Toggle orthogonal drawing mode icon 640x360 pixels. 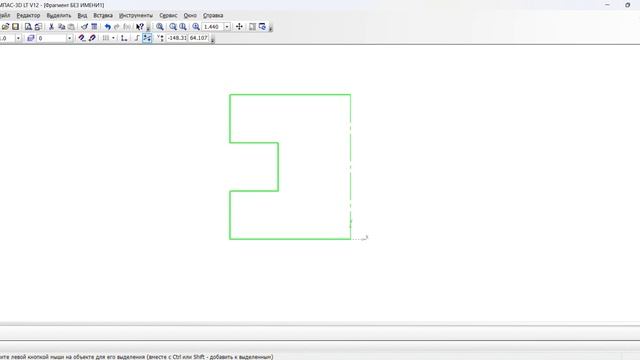137,38
